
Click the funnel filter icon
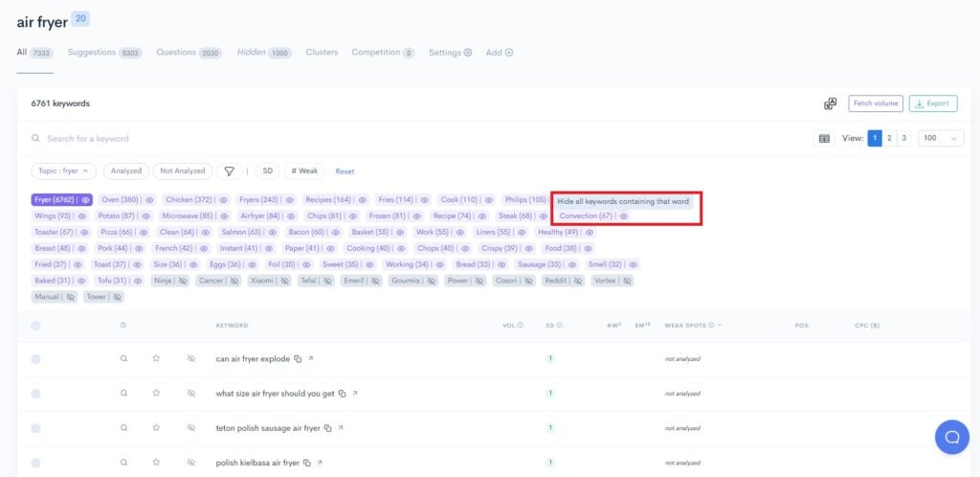tap(230, 171)
